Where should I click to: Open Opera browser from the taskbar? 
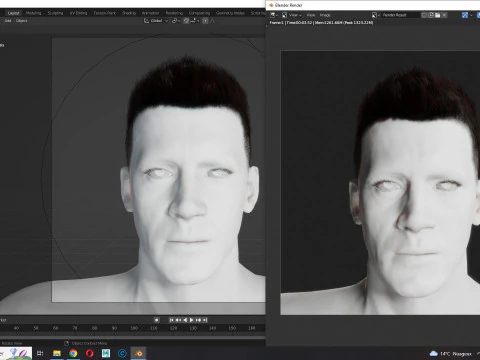[90, 353]
